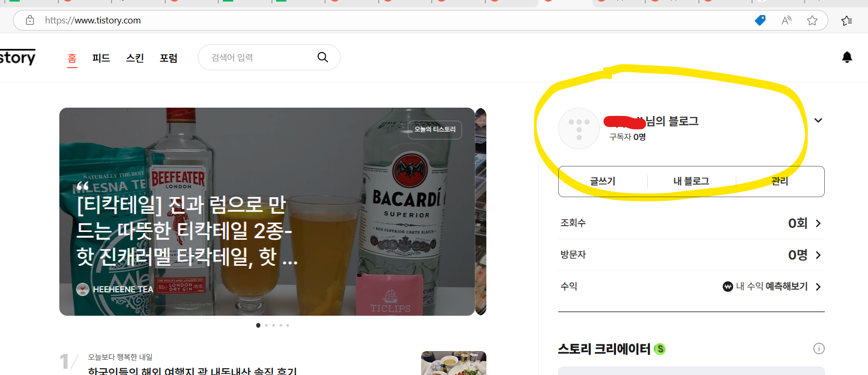
Task: Click the next carousel slide preview
Action: coord(481,212)
